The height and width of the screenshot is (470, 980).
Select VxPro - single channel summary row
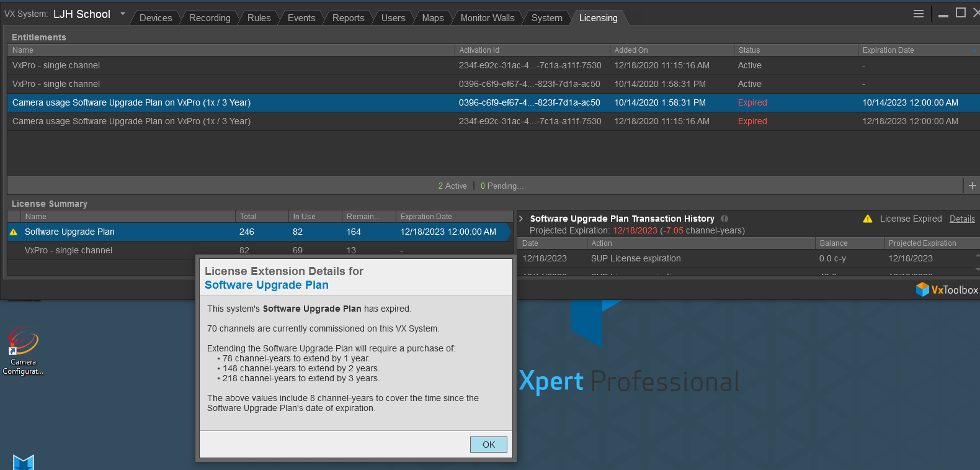(x=259, y=250)
